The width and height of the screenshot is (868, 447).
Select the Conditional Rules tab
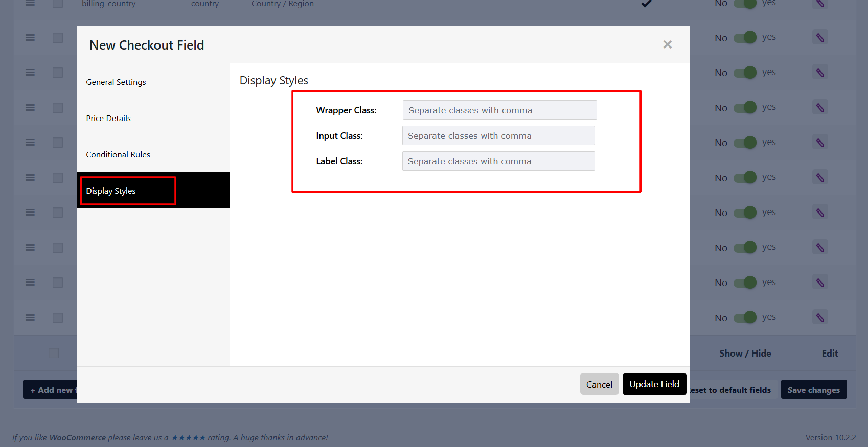click(118, 155)
